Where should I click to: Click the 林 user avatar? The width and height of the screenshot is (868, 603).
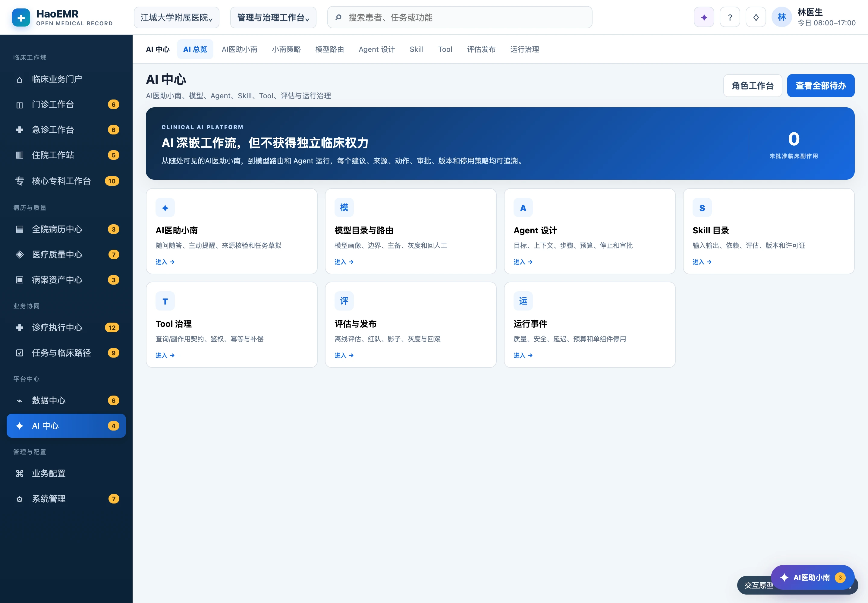pos(782,17)
